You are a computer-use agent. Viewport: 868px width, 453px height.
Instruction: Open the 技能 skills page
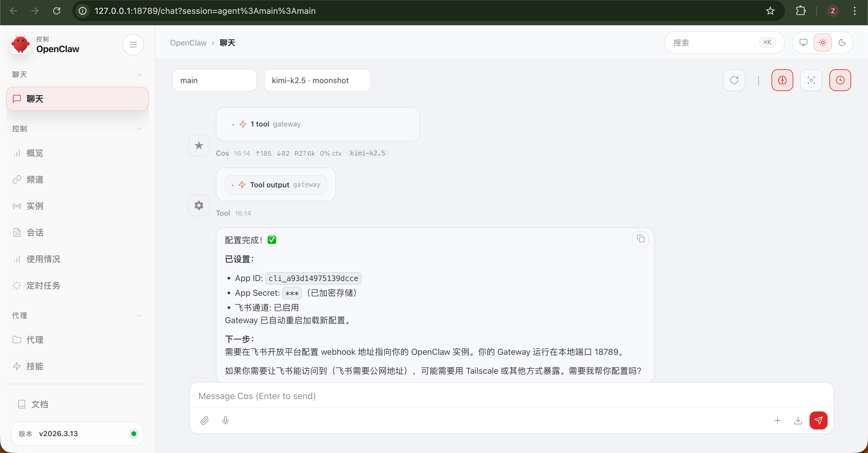click(x=77, y=367)
